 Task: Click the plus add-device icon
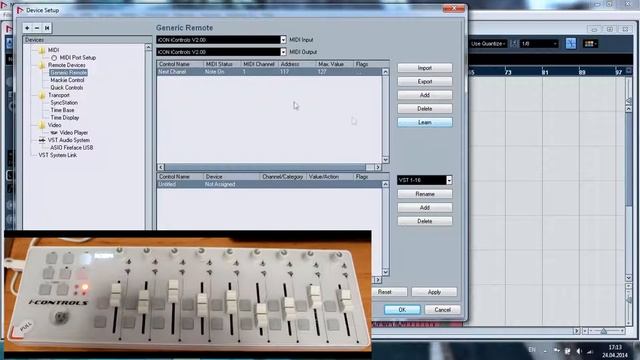point(27,28)
